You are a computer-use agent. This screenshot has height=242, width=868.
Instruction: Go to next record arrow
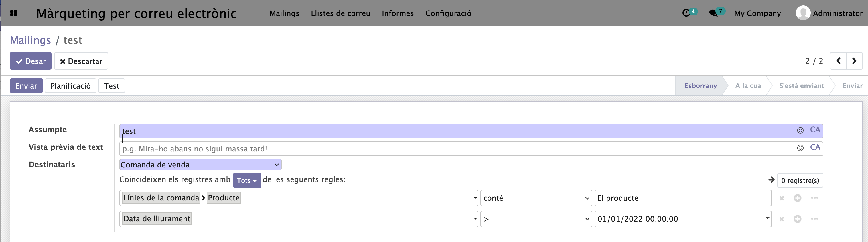[854, 61]
